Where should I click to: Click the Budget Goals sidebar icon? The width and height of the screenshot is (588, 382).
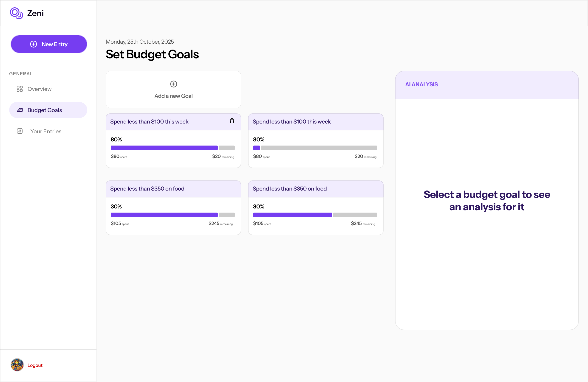click(20, 110)
